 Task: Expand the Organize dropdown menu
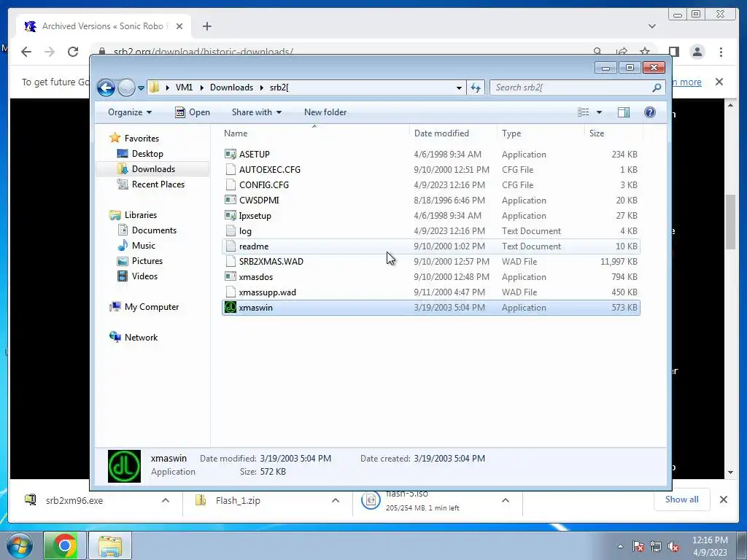[130, 112]
